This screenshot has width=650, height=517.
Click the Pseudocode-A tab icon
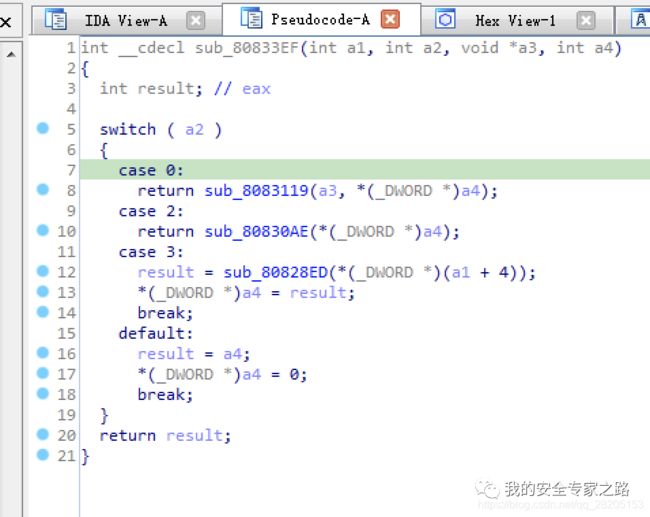251,18
